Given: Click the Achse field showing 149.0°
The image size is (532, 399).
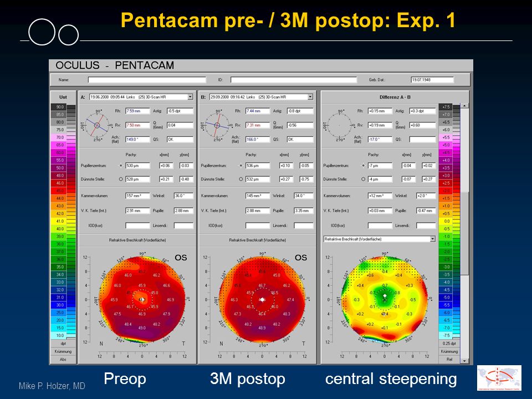Looking at the screenshot, I should (x=137, y=140).
